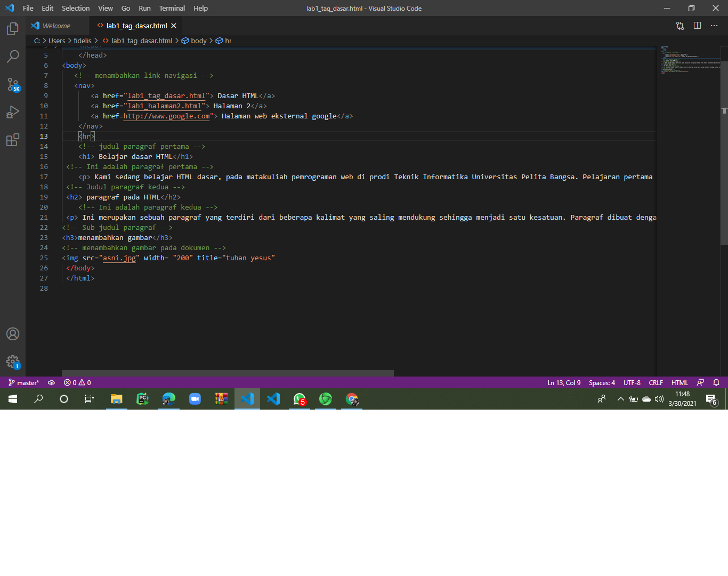Viewport: 728px width, 576px height.
Task: Open the Run and Debug view
Action: (13, 112)
